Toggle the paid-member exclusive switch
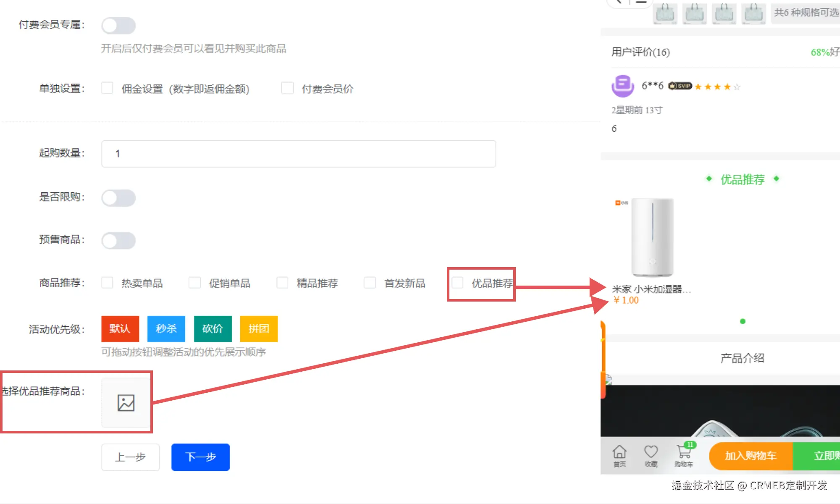This screenshot has height=504, width=840. (x=118, y=26)
